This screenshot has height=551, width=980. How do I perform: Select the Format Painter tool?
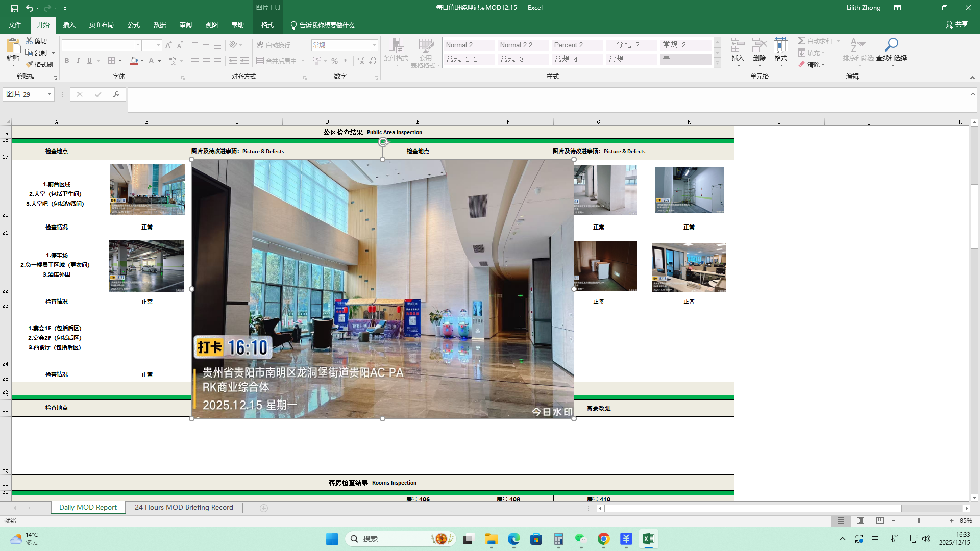[40, 64]
